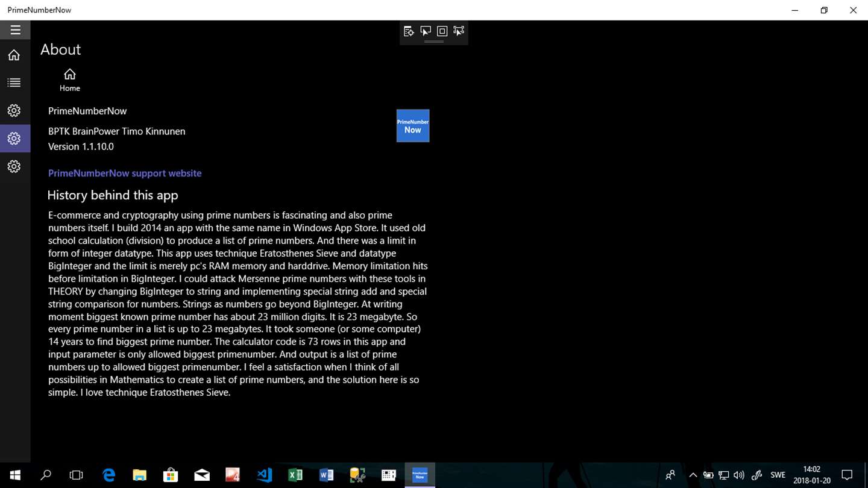Show hidden system tray icons
Screen dimensions: 868x488
point(693,475)
